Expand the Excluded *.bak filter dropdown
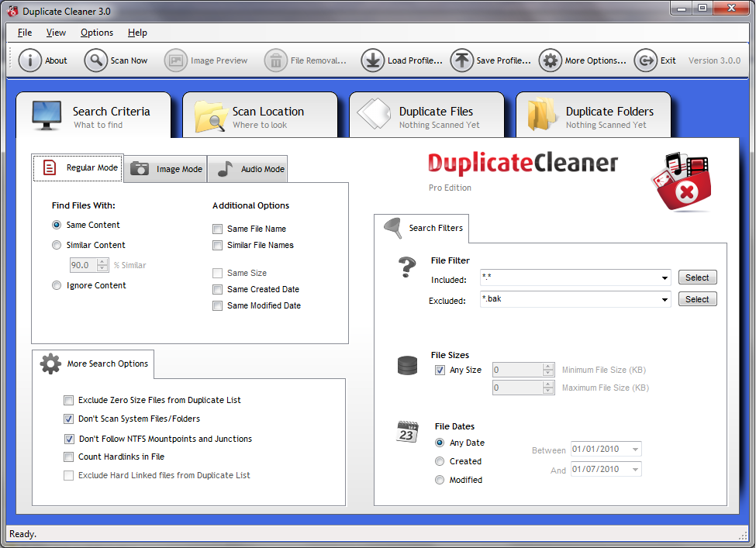This screenshot has width=756, height=548. click(x=665, y=298)
